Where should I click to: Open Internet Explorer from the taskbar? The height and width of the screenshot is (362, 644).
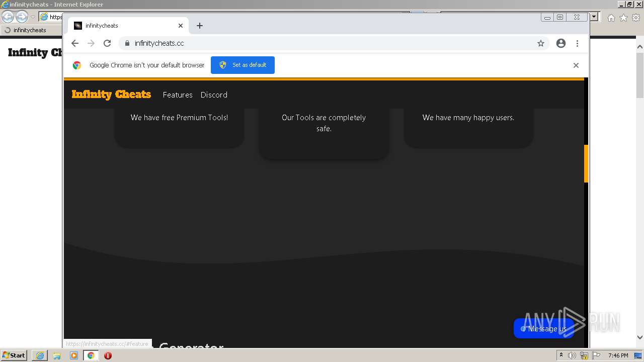pos(40,355)
